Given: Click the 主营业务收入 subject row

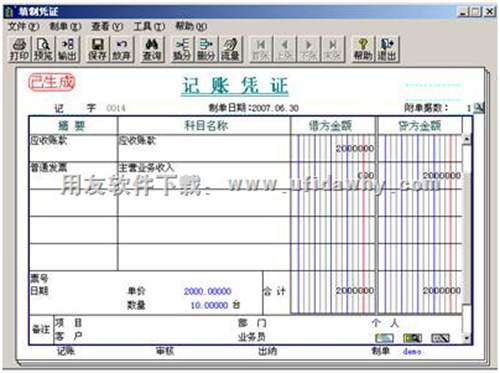Looking at the screenshot, I should [x=204, y=176].
